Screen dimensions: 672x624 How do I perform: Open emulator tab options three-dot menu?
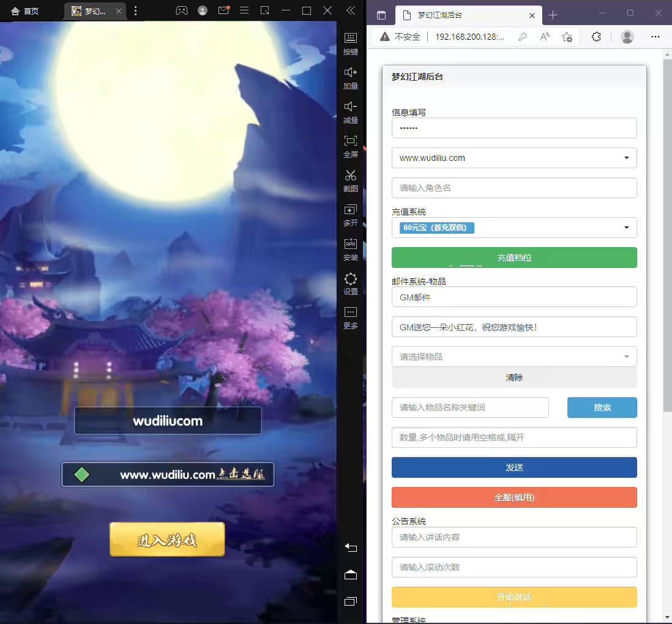point(135,11)
